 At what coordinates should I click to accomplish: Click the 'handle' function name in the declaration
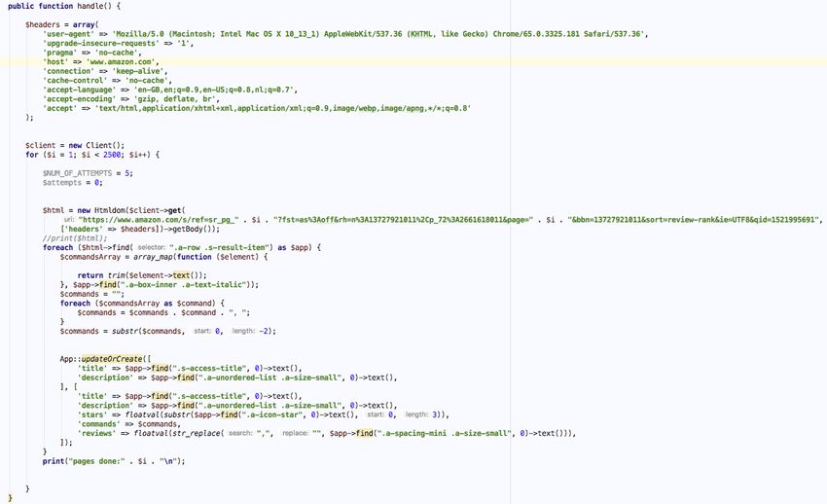click(x=90, y=7)
